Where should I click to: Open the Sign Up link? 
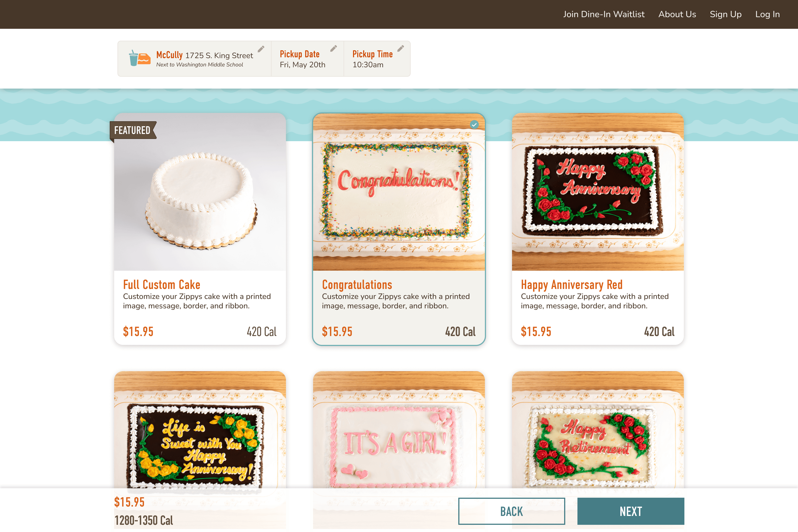point(726,14)
